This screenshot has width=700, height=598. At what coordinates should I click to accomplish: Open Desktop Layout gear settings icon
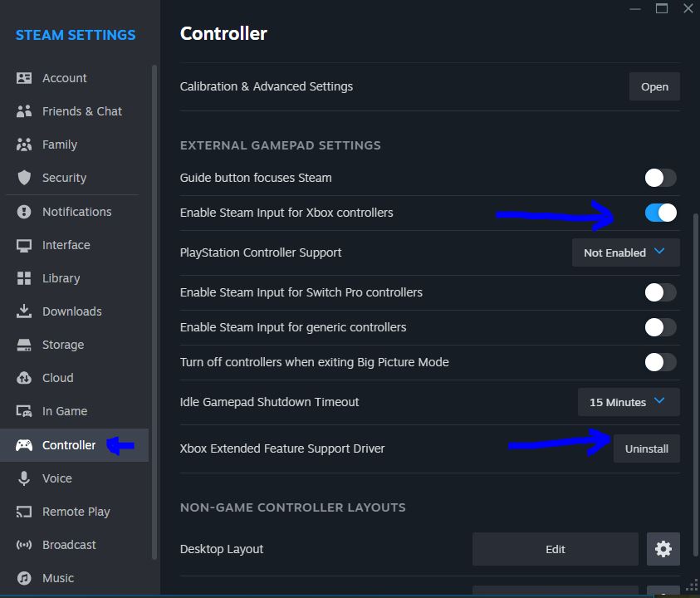coord(663,549)
